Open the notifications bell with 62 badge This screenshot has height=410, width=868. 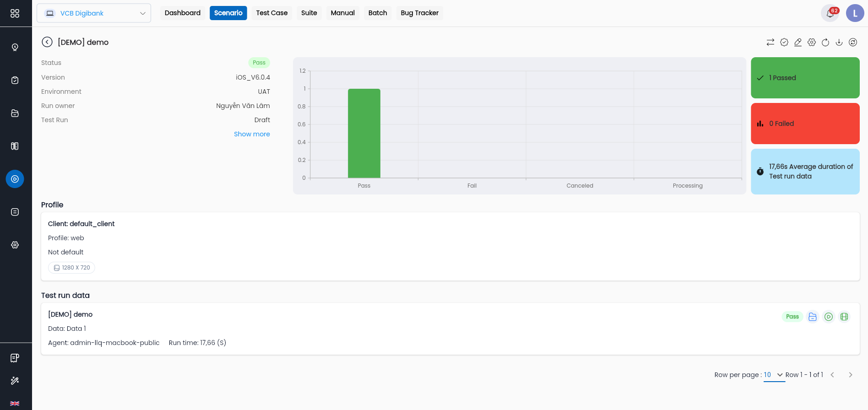830,13
